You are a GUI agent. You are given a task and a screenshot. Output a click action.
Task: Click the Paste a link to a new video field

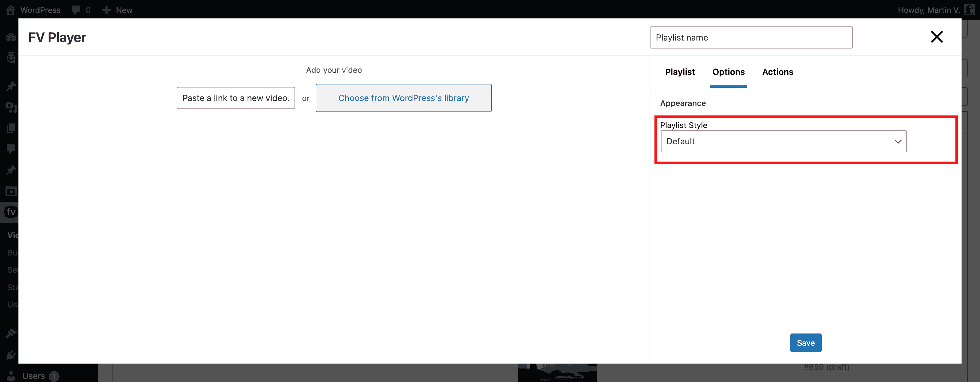point(236,98)
